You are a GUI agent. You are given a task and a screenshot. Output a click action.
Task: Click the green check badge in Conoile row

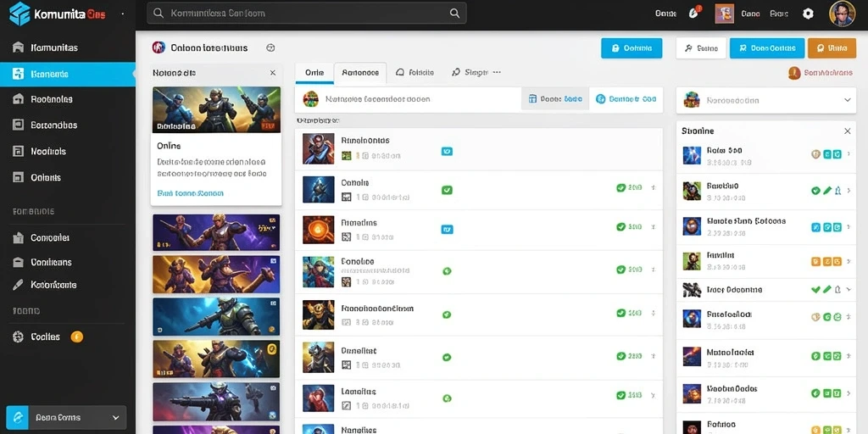[x=447, y=190]
